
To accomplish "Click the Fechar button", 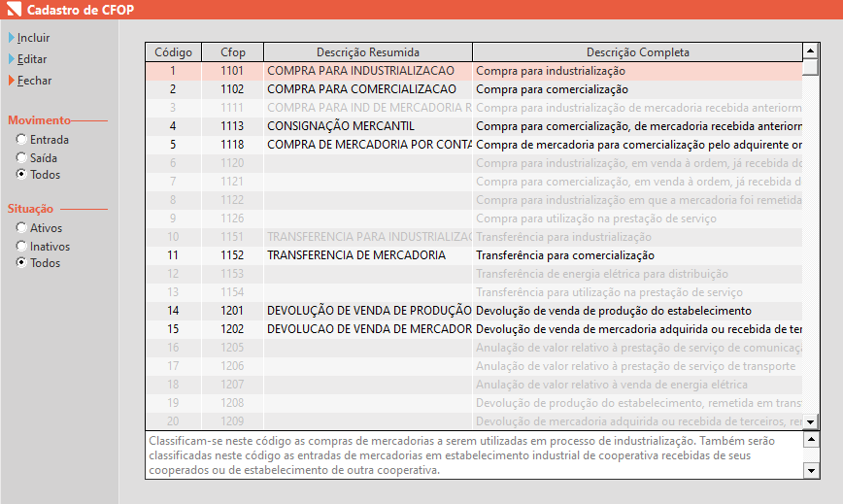I will (31, 81).
